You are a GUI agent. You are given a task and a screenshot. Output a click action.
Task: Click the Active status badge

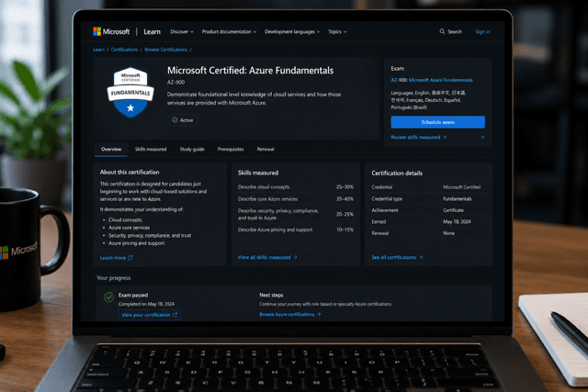coord(183,120)
